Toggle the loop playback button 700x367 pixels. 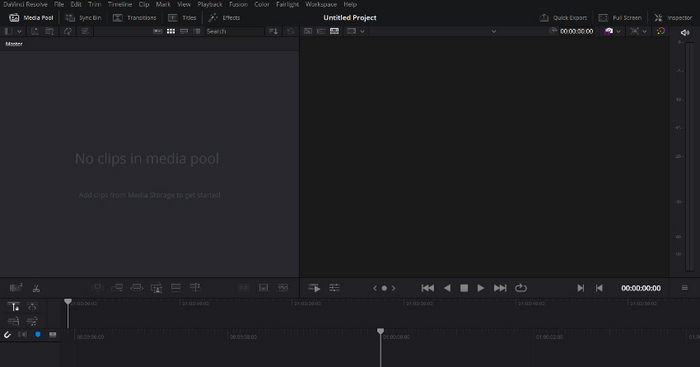click(x=521, y=288)
